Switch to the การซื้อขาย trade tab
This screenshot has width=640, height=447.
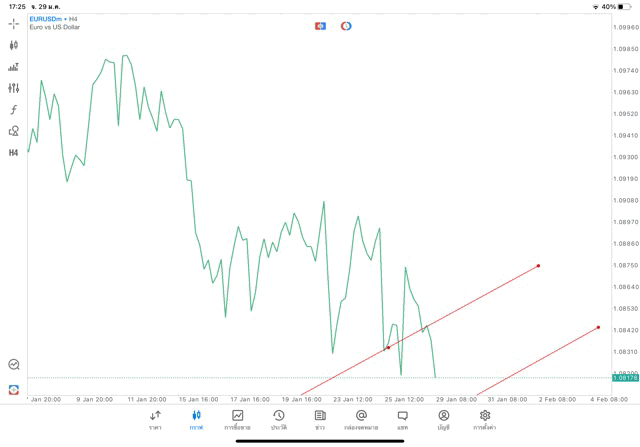pos(238,420)
